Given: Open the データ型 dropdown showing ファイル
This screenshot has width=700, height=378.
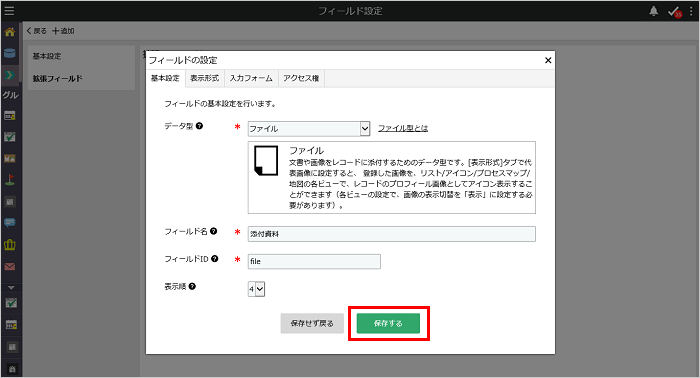Looking at the screenshot, I should tap(309, 129).
